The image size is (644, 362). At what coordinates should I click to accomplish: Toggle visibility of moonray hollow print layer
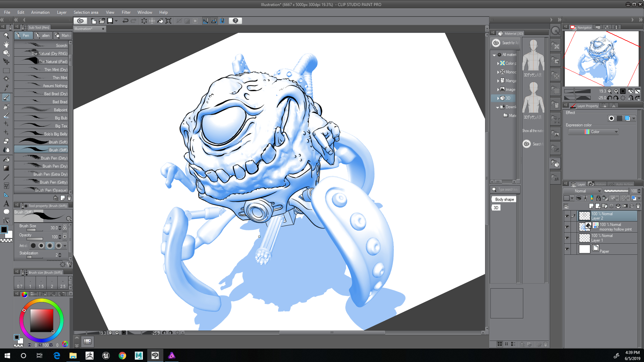(567, 227)
